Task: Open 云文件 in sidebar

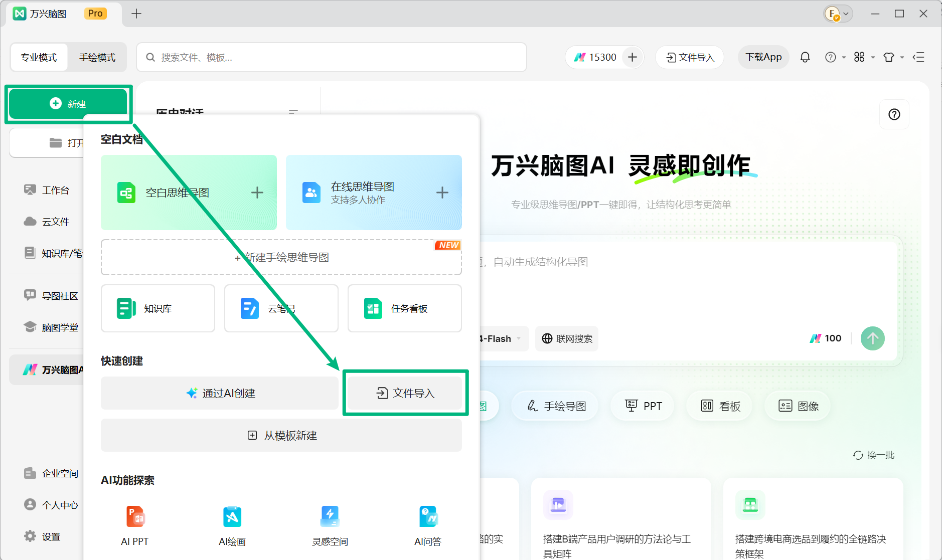Action: (46, 222)
